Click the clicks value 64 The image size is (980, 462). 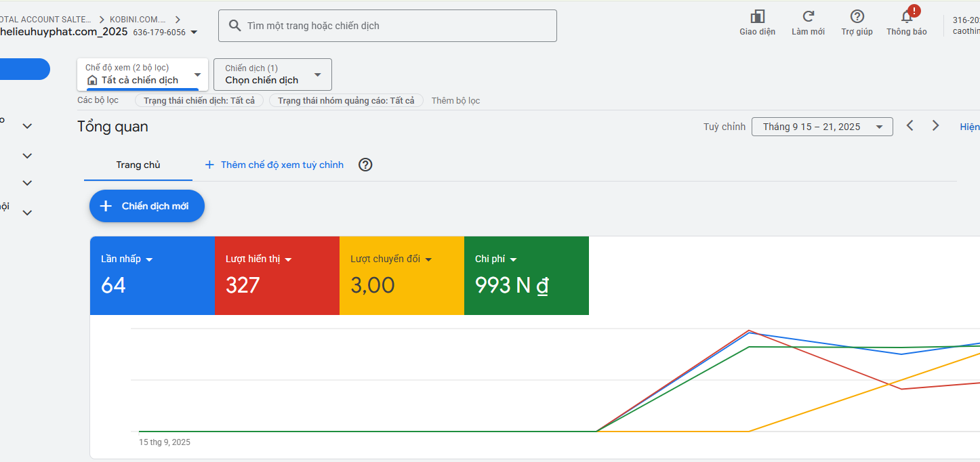[113, 285]
